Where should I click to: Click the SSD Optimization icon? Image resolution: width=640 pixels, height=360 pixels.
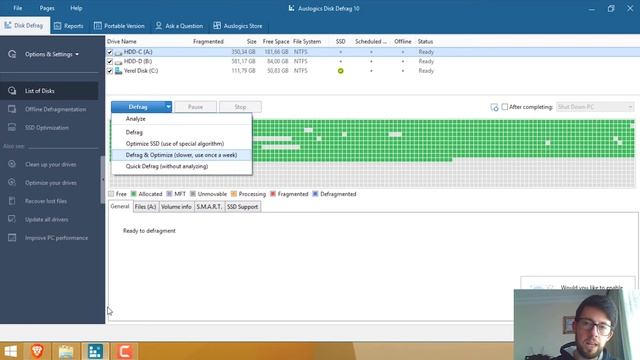tap(12, 127)
